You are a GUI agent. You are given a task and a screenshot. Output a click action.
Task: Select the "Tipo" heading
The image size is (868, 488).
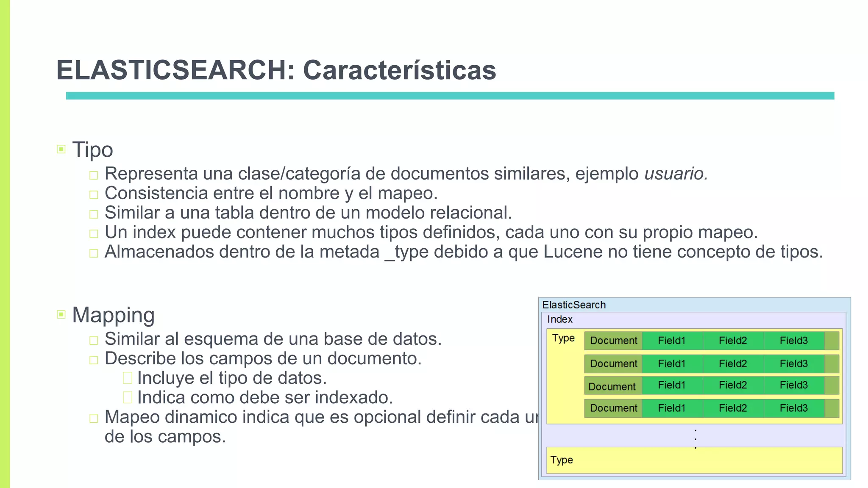point(92,150)
